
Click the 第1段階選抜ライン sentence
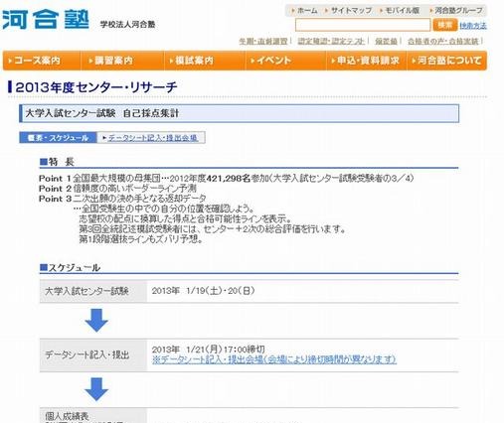[x=140, y=239]
